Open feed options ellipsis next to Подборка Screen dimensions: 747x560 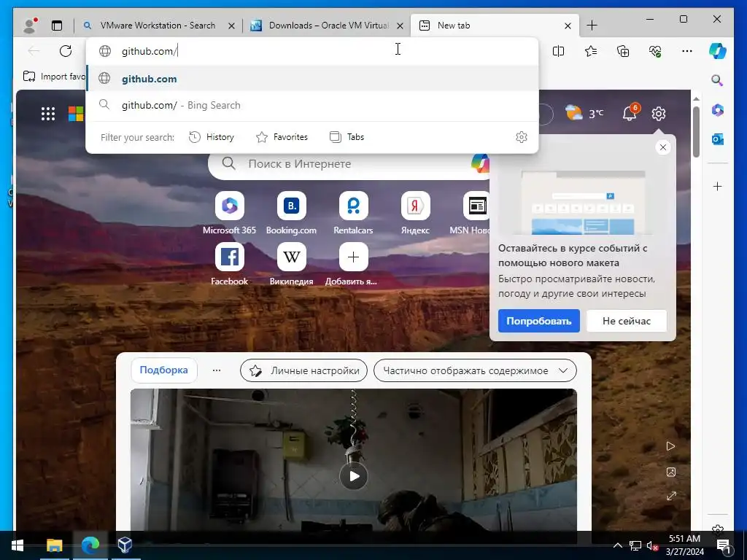tap(216, 370)
